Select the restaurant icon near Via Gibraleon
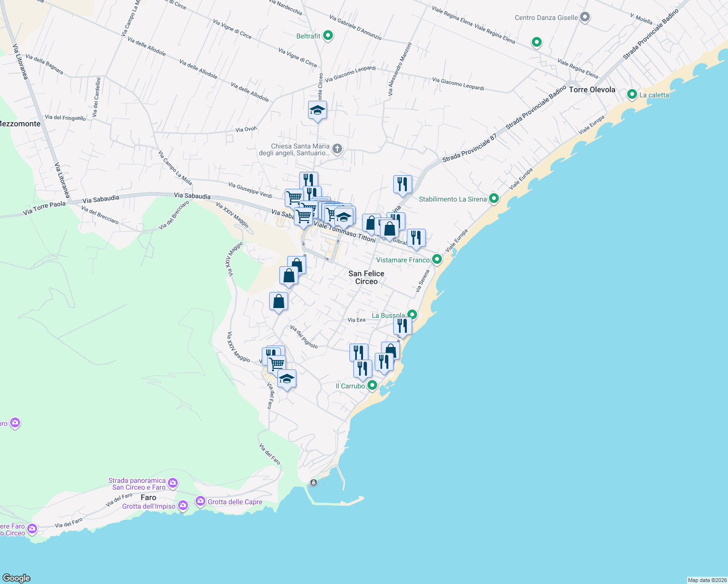Viewport: 728px width, 584px height. (417, 237)
